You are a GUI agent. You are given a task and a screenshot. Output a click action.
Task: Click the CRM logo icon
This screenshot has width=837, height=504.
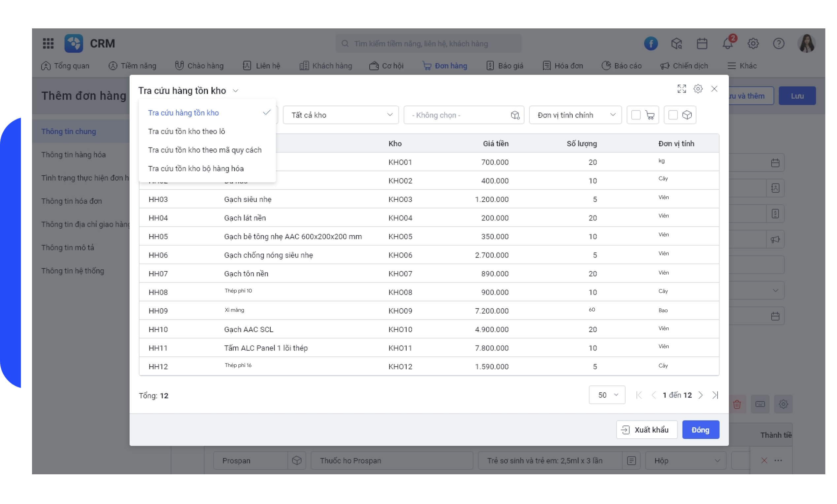pos(74,43)
